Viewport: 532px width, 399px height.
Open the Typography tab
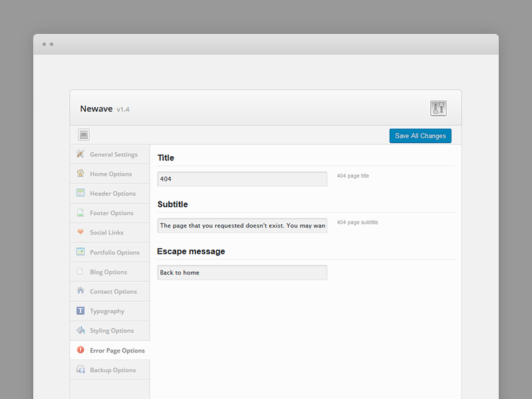pyautogui.click(x=110, y=311)
